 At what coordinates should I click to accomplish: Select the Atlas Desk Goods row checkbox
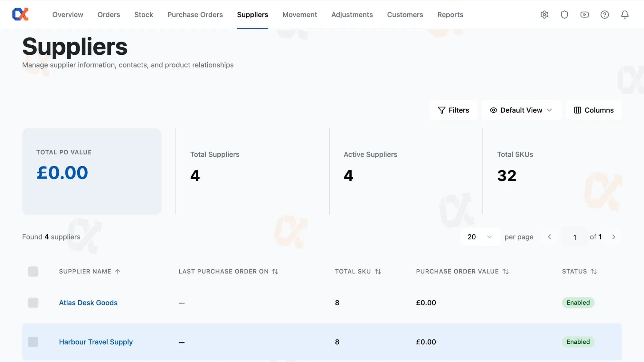(x=33, y=302)
